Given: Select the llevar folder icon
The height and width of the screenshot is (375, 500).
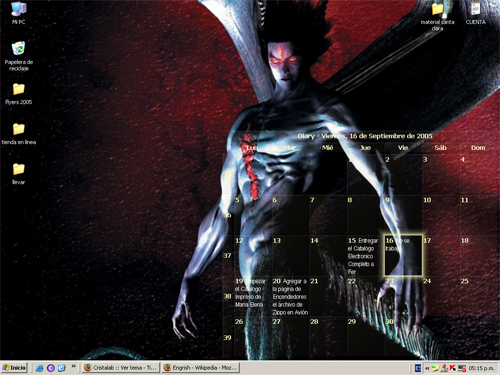Looking at the screenshot, I should pyautogui.click(x=19, y=174).
